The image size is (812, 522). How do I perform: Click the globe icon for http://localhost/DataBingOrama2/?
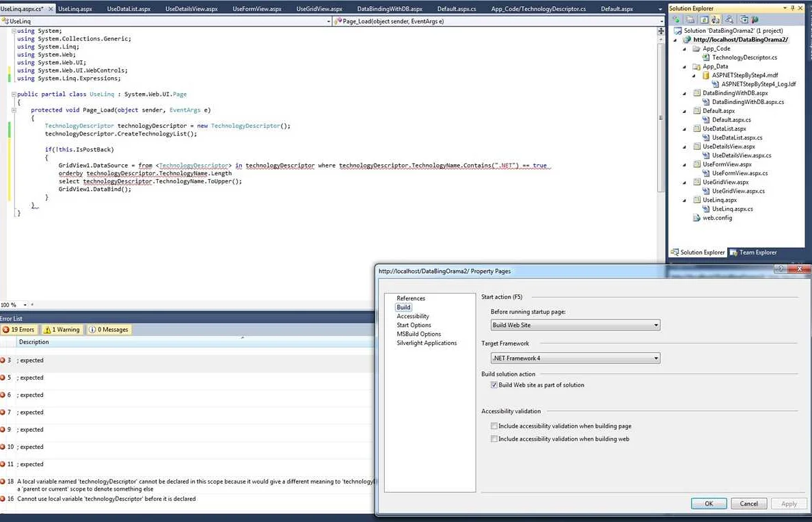click(687, 40)
